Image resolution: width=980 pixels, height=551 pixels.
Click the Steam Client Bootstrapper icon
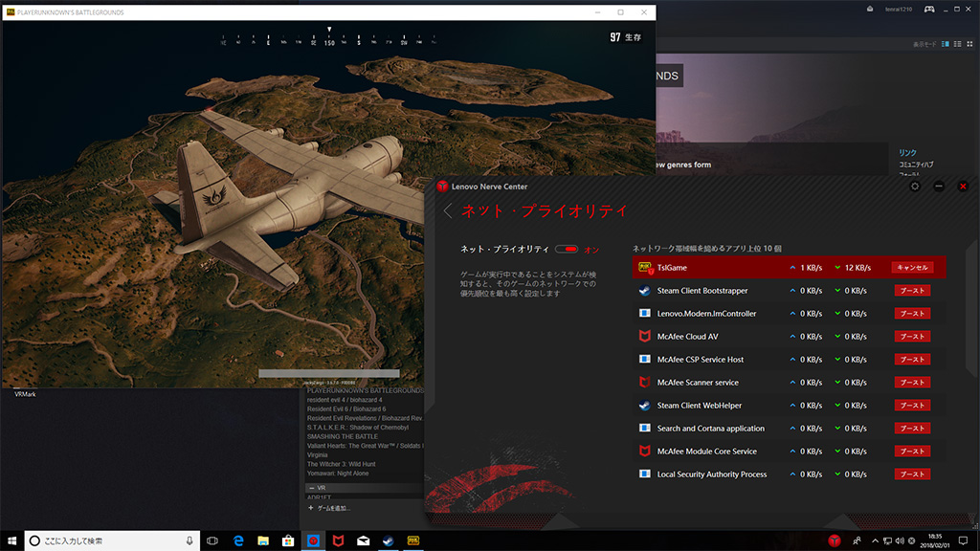click(x=644, y=291)
